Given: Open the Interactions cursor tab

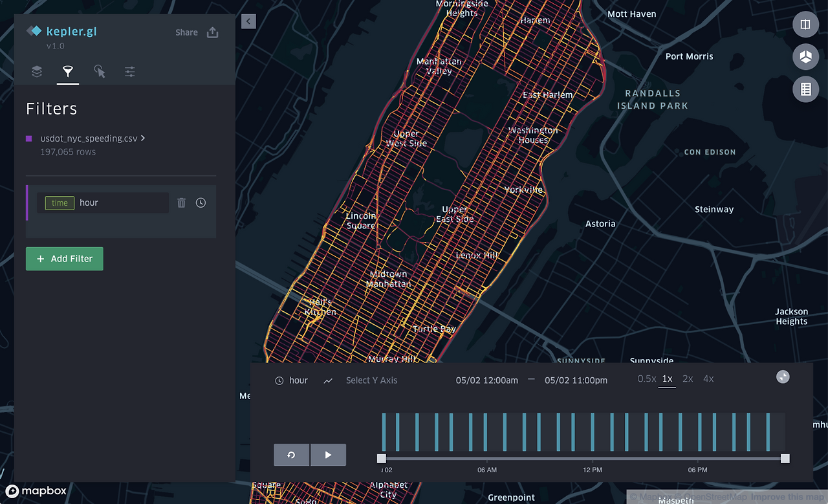Looking at the screenshot, I should (99, 71).
